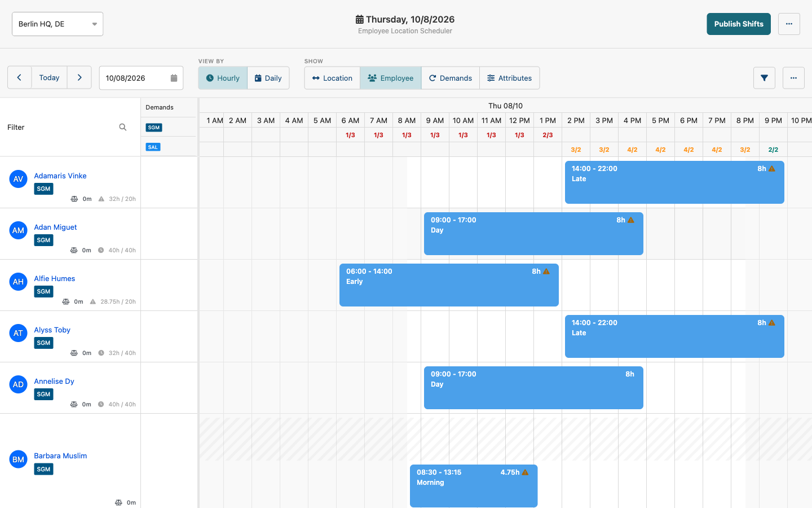Open the calendar picker icon in the date field

pyautogui.click(x=174, y=78)
